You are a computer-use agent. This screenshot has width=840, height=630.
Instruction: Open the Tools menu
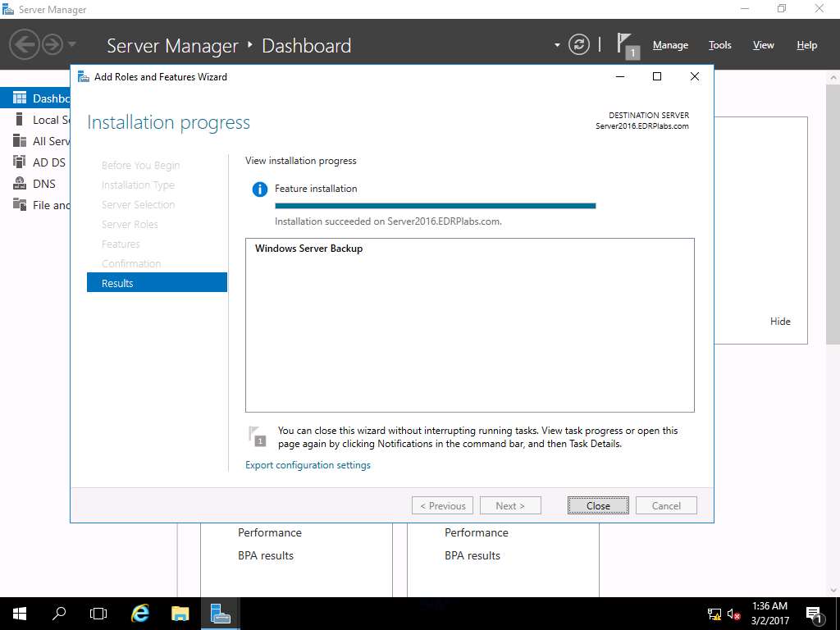(719, 45)
